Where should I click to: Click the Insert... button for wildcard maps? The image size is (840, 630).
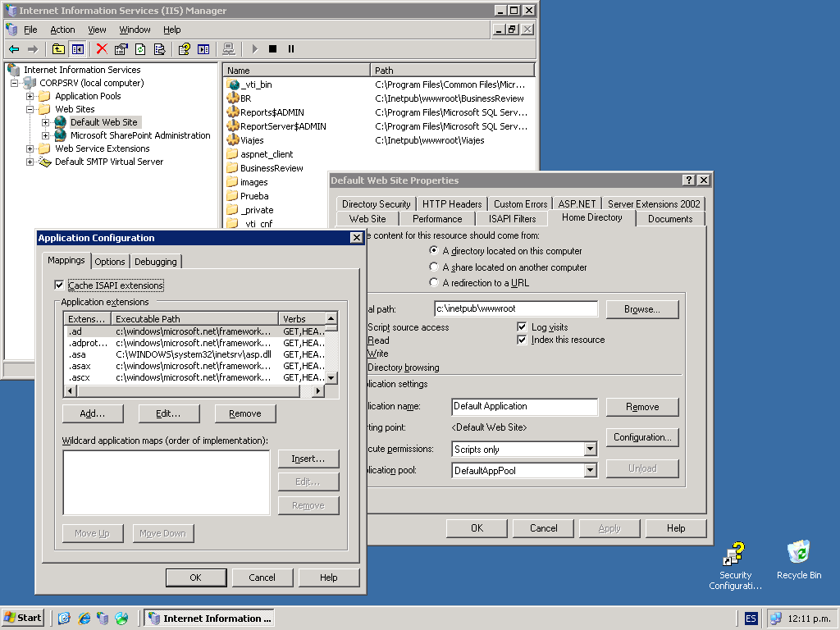pos(308,459)
